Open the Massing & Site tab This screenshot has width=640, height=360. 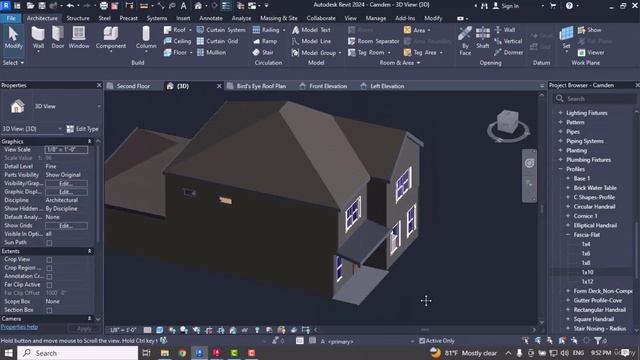tap(279, 18)
